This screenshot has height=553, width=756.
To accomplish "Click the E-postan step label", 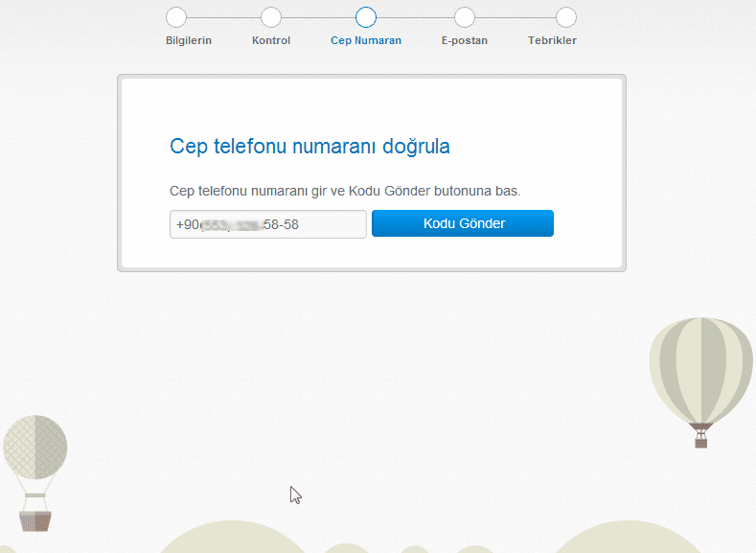I will pyautogui.click(x=465, y=40).
